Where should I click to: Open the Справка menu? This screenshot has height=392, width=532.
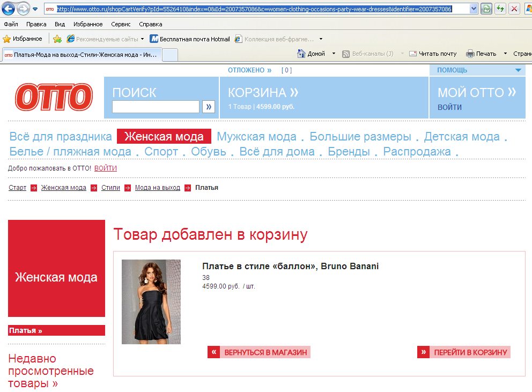pyautogui.click(x=151, y=24)
